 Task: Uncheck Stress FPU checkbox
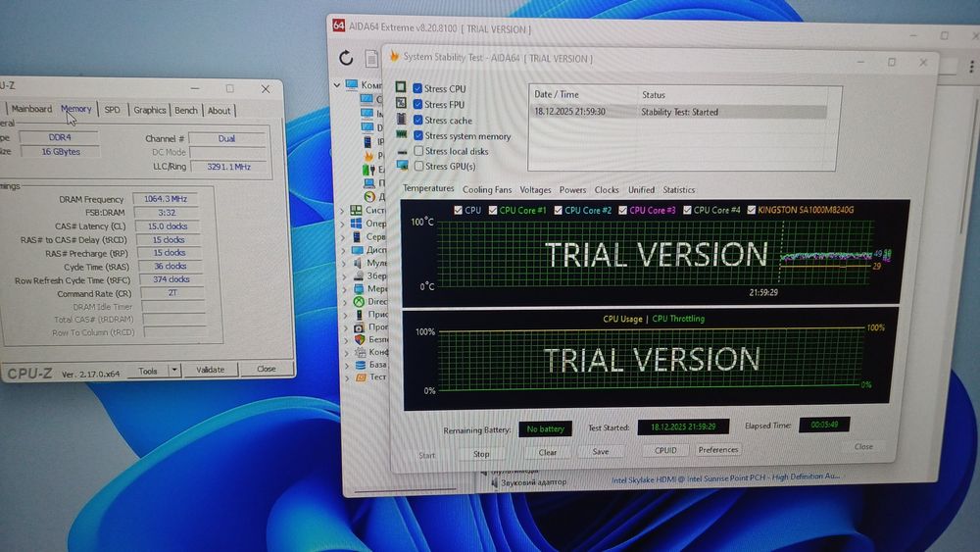417,104
